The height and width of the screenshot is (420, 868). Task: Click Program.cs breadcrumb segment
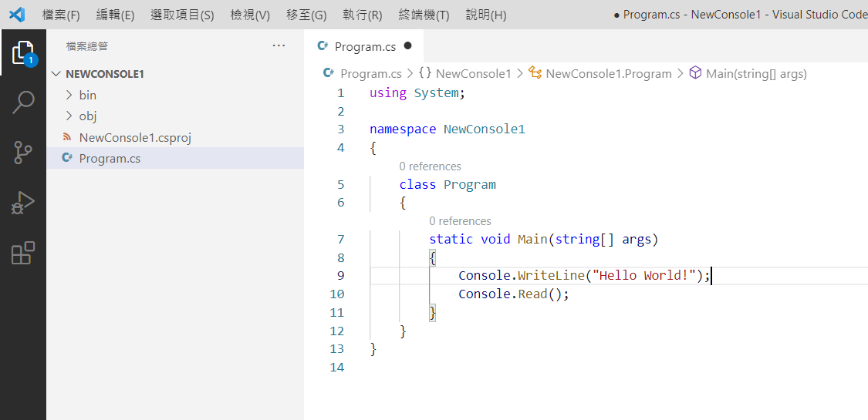coord(371,73)
